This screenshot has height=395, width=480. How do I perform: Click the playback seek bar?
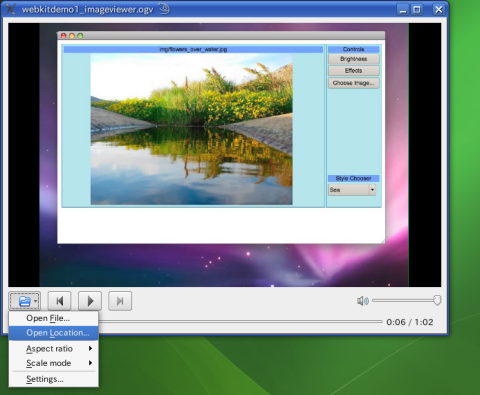click(240, 322)
